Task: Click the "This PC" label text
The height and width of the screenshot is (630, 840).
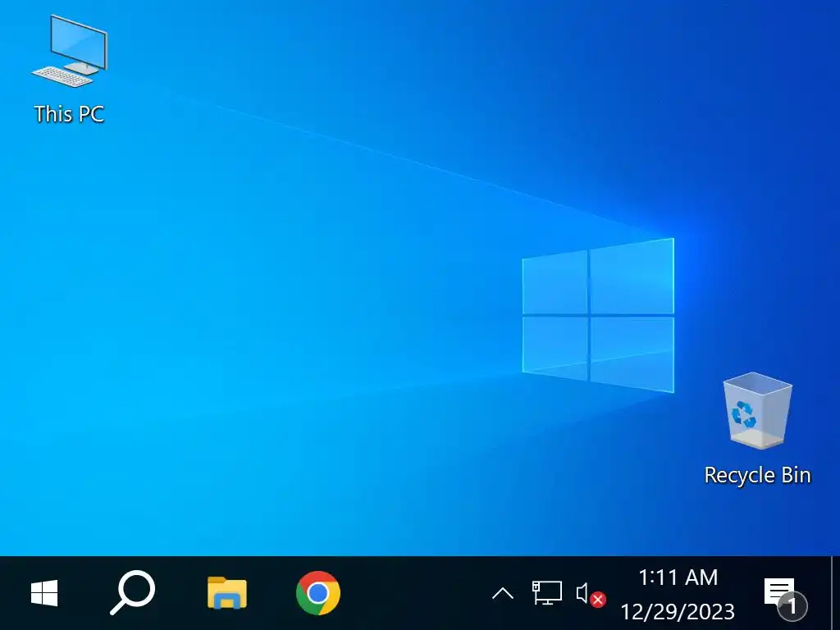Action: (x=69, y=114)
